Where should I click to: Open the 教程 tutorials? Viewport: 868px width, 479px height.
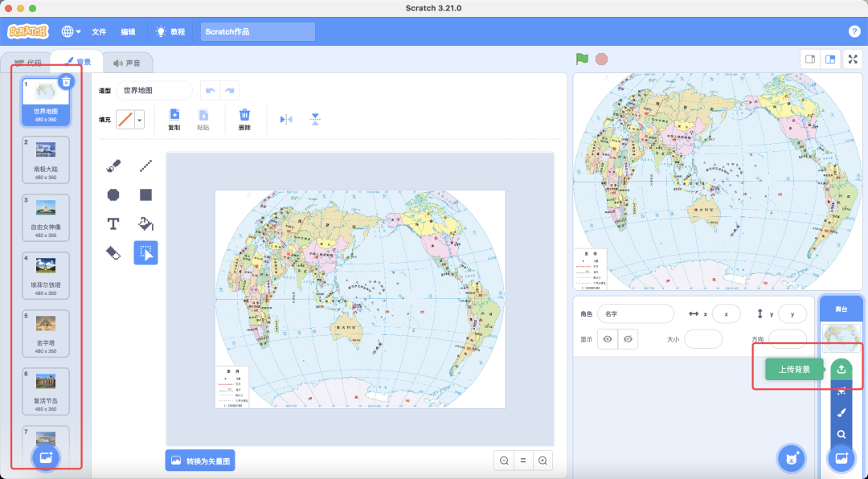coord(170,31)
